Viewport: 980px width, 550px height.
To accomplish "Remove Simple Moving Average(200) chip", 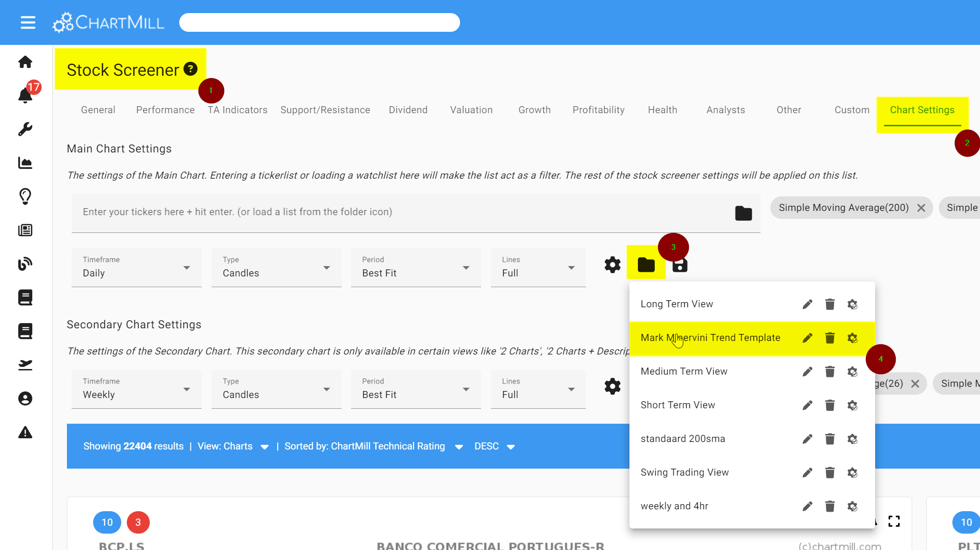I will pyautogui.click(x=921, y=208).
